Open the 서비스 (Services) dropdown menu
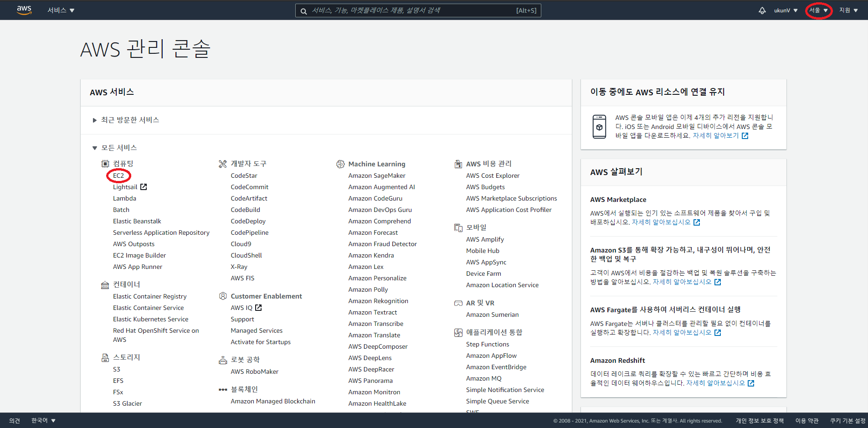This screenshot has height=428, width=868. coord(61,10)
